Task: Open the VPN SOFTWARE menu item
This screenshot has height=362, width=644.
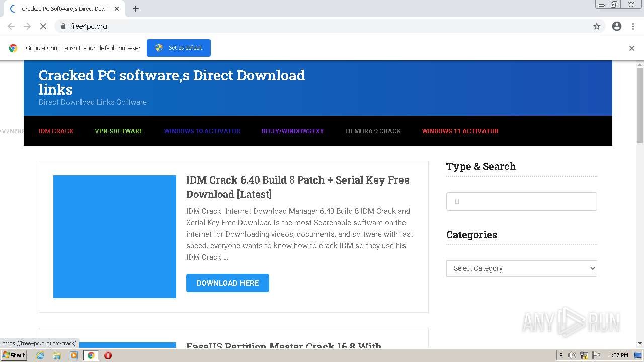Action: (x=119, y=131)
